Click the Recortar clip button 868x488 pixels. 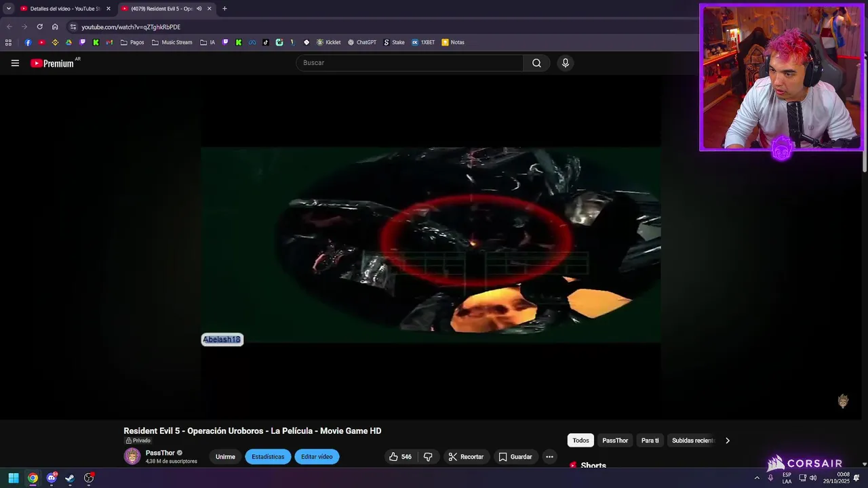point(466,457)
